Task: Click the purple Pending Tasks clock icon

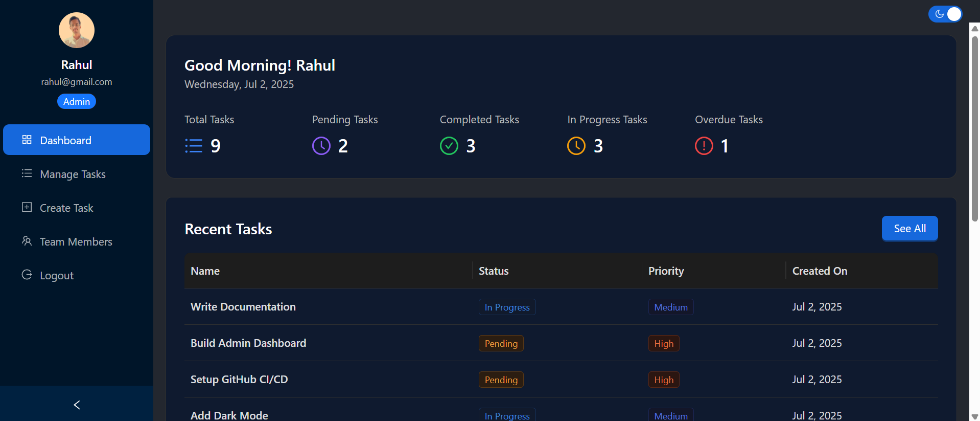Action: click(x=321, y=146)
